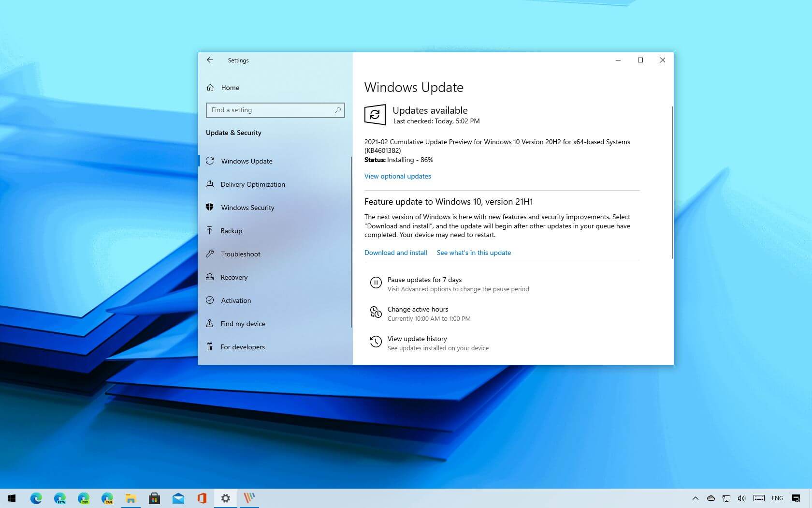Select Delivery Optimization in the sidebar
Screen dimensions: 812x508
[253, 184]
